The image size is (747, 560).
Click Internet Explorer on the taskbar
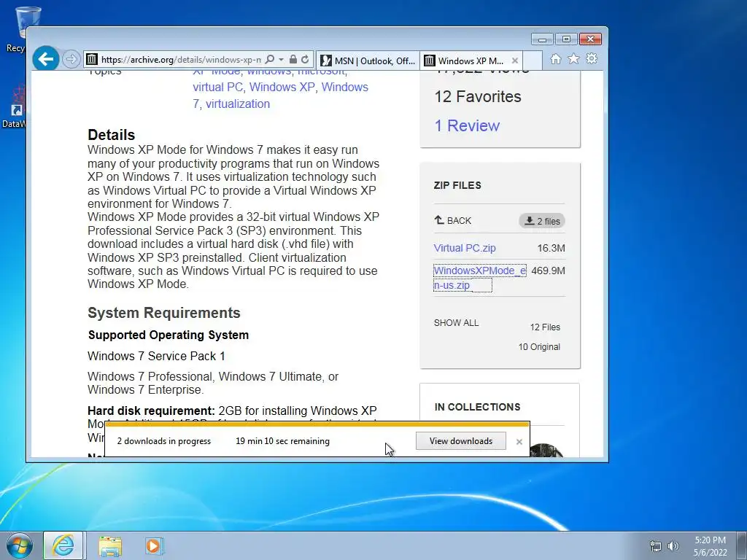coord(63,545)
